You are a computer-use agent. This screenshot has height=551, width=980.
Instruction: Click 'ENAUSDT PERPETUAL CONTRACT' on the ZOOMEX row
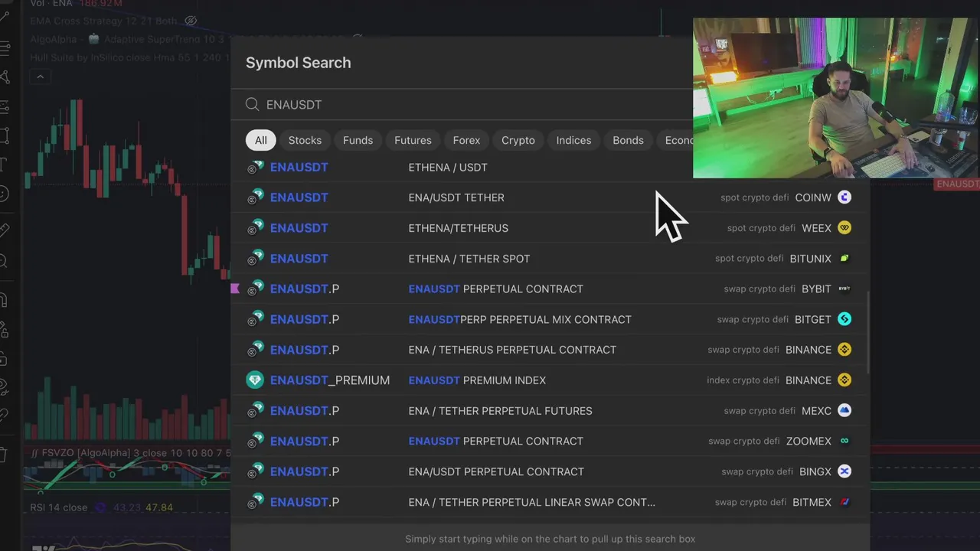point(496,441)
